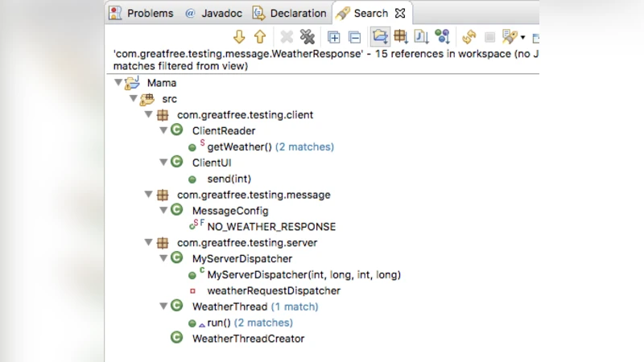
Task: Toggle Group by Type view
Action: 442,37
